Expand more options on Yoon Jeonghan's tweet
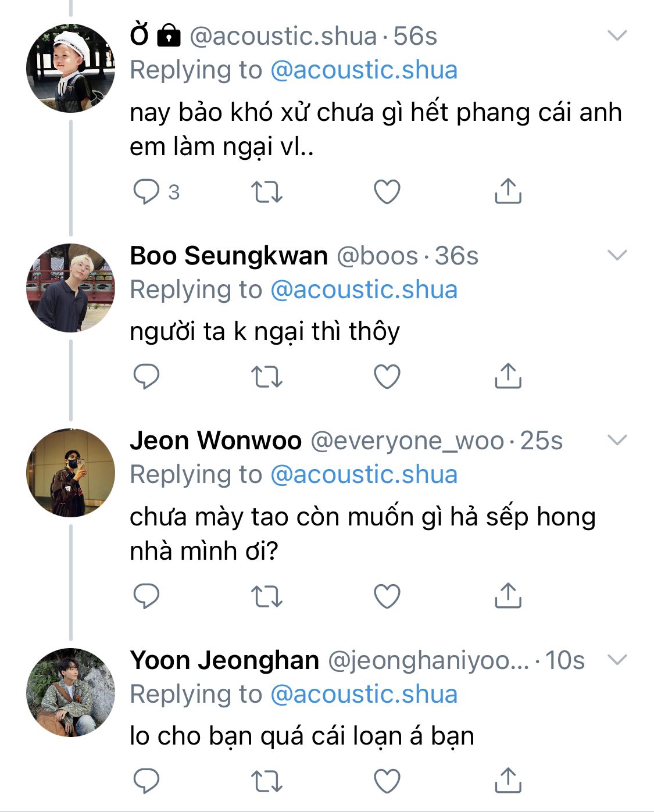 tap(617, 660)
